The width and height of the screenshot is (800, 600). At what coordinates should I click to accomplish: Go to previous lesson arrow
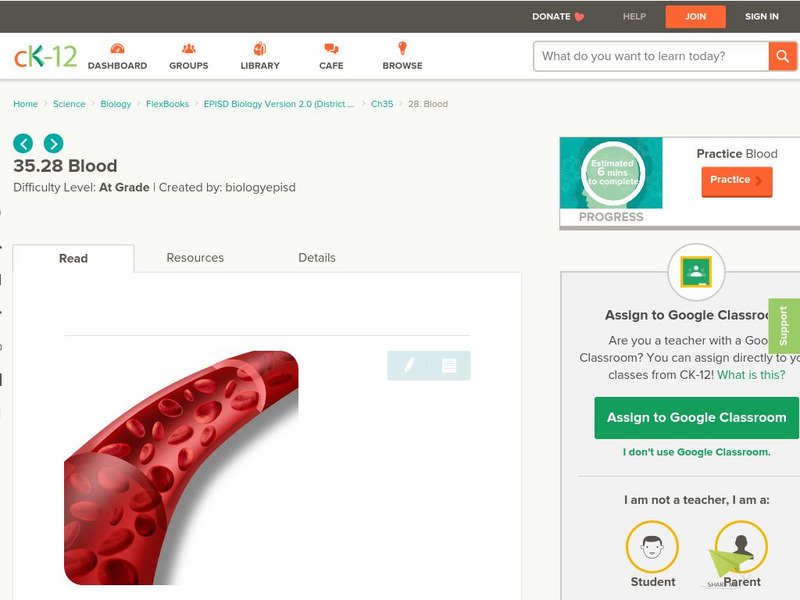coord(23,143)
